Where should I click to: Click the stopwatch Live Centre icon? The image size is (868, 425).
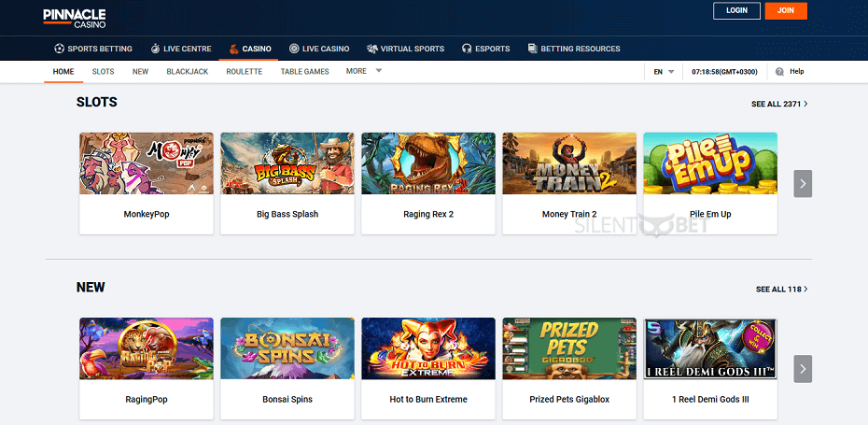(155, 49)
